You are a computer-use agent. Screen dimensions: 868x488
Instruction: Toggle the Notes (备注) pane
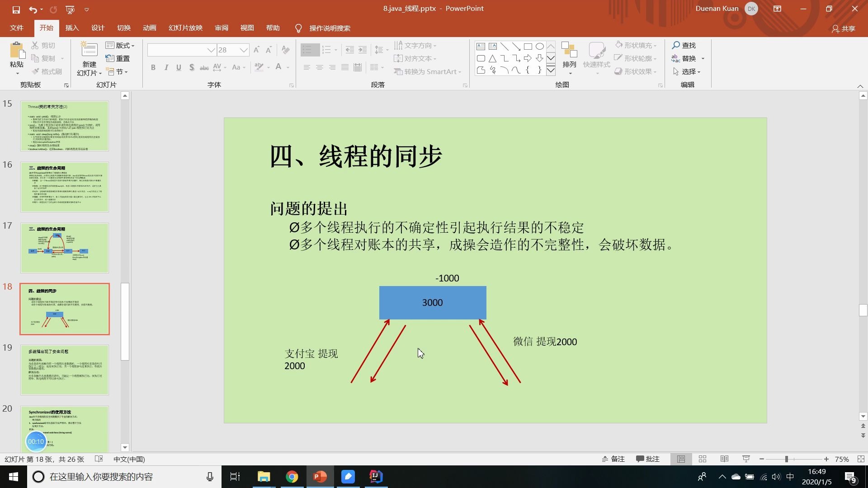click(x=613, y=459)
